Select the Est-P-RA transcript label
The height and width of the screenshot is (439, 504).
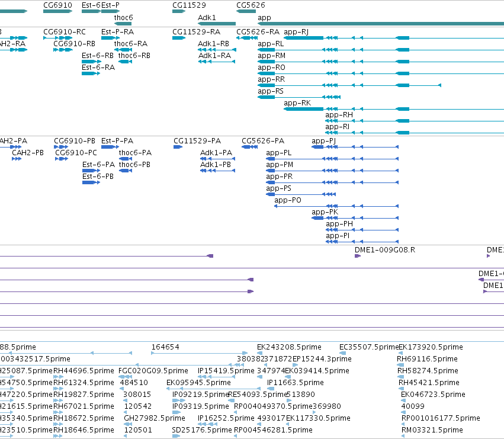pyautogui.click(x=118, y=32)
